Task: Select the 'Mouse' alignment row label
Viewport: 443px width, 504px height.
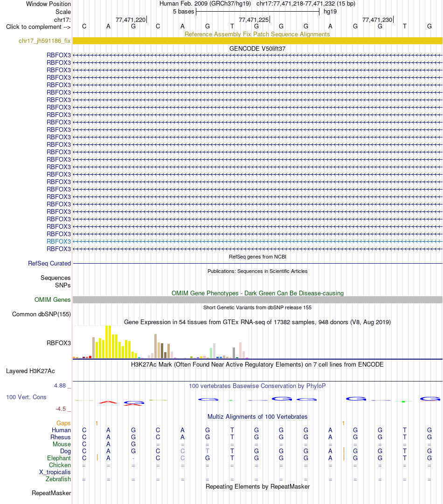Action: (62, 444)
